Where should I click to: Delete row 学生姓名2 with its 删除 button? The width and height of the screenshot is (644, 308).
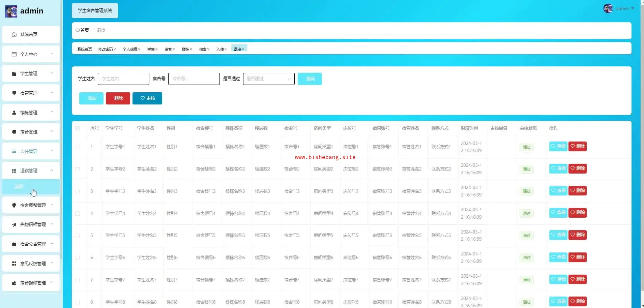578,168
